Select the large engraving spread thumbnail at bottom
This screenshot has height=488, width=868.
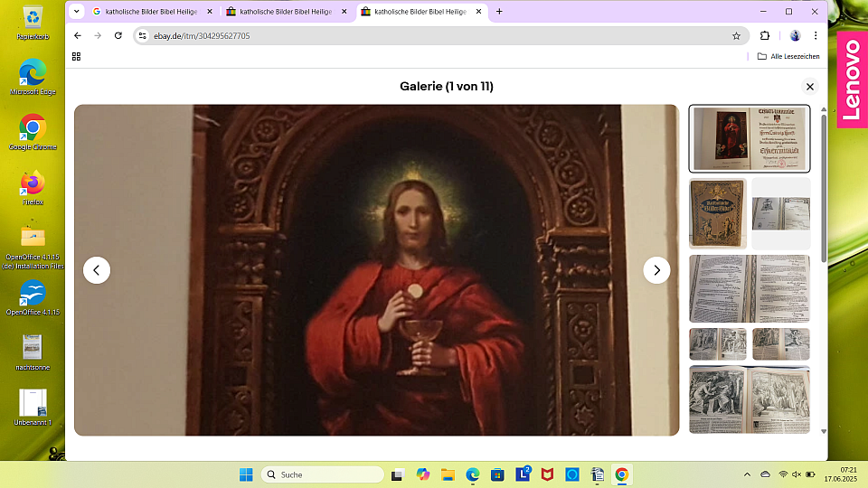coord(750,399)
